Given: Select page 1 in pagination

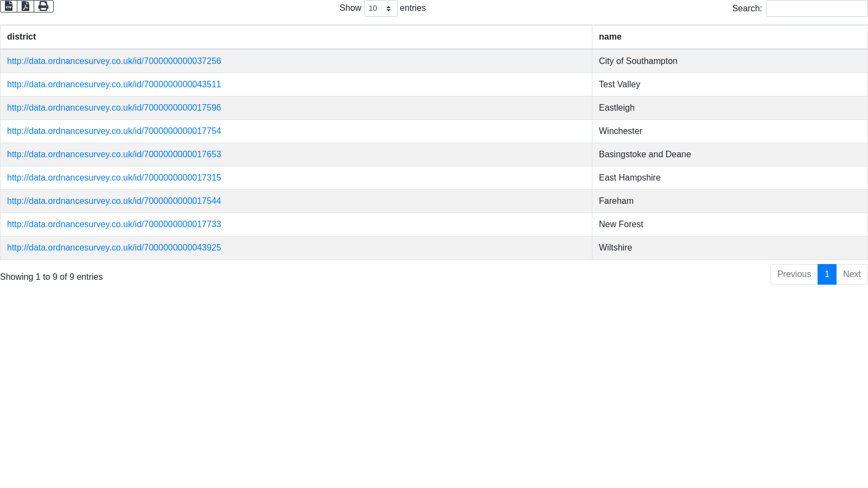Looking at the screenshot, I should [827, 274].
